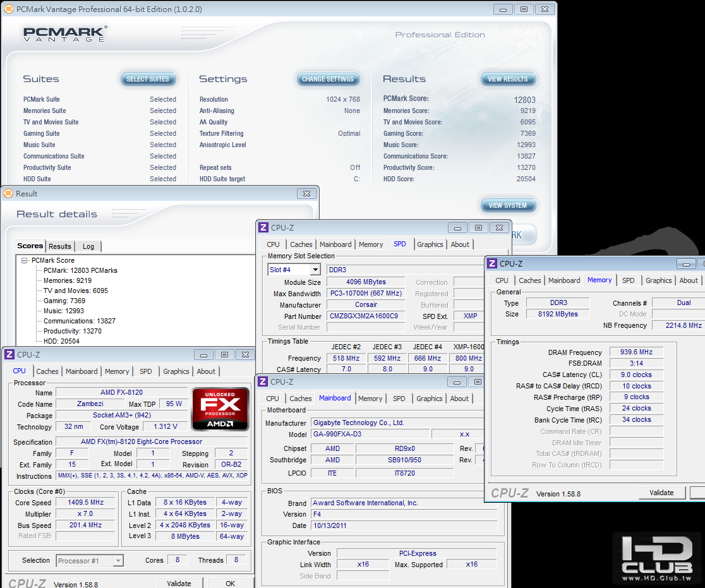The image size is (705, 588).
Task: Click CPU-Z icon in Mainboard window title
Action: pos(263,381)
